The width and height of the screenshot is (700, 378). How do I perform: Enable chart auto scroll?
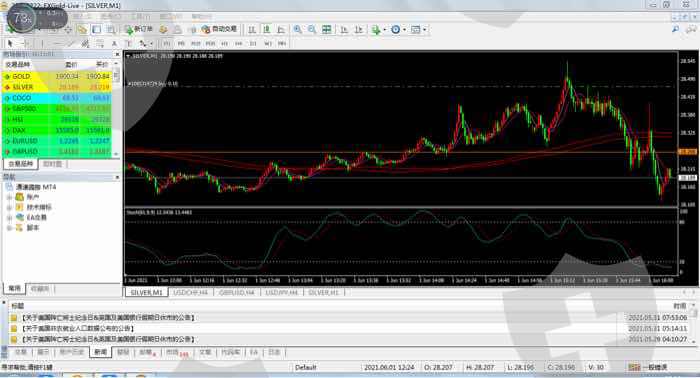point(344,29)
